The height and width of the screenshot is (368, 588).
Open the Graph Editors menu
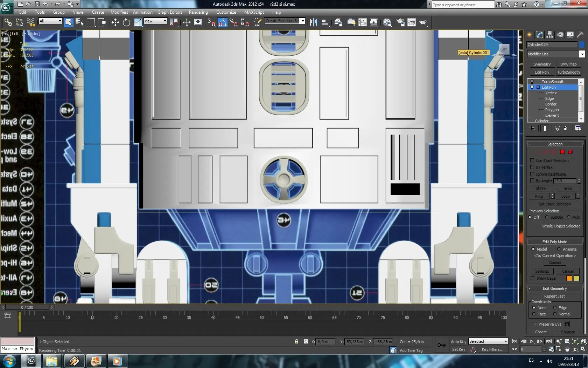tap(170, 12)
